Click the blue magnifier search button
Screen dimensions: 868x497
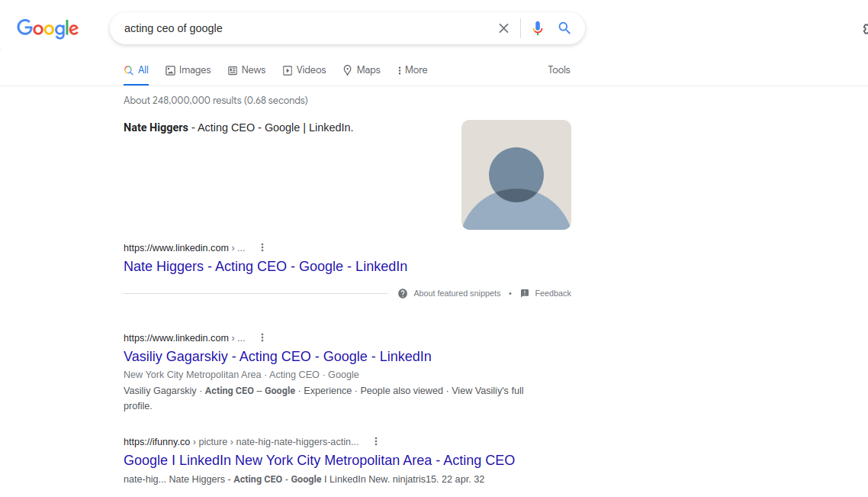(564, 27)
